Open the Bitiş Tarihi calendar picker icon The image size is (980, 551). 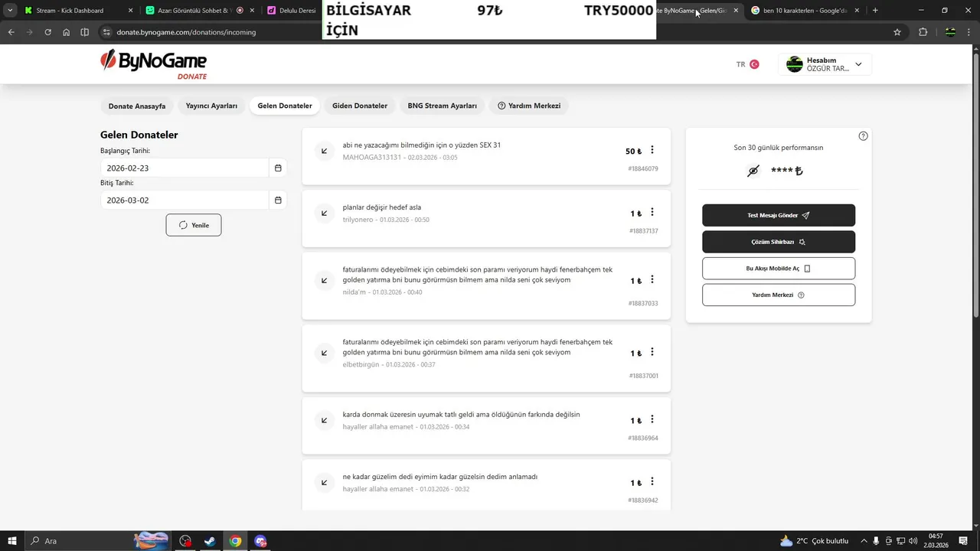[x=278, y=201]
